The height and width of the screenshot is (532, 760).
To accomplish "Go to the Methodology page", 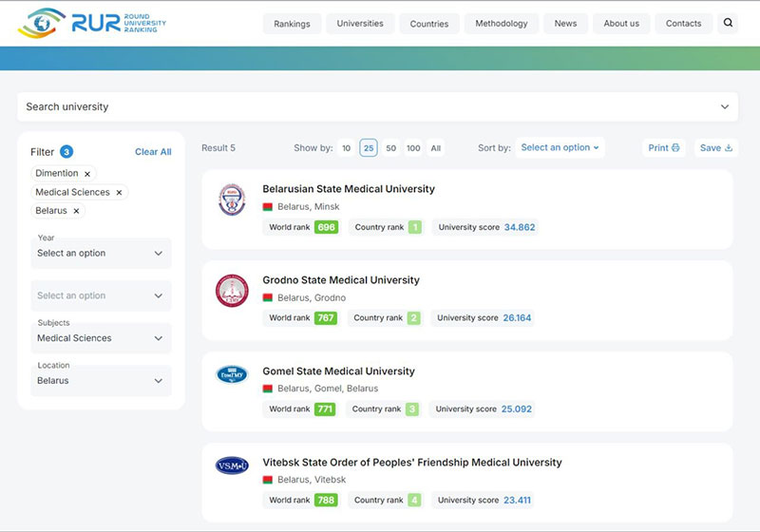I will pos(502,23).
